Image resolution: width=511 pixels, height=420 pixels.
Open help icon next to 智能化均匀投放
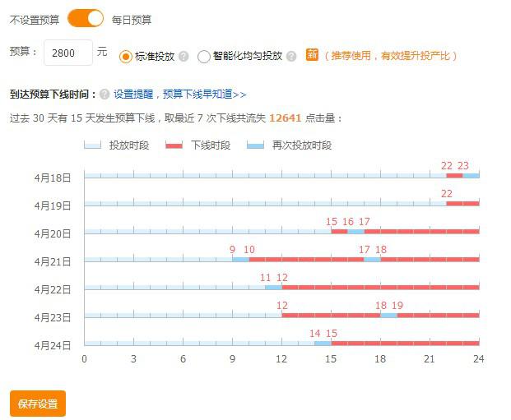(x=291, y=57)
